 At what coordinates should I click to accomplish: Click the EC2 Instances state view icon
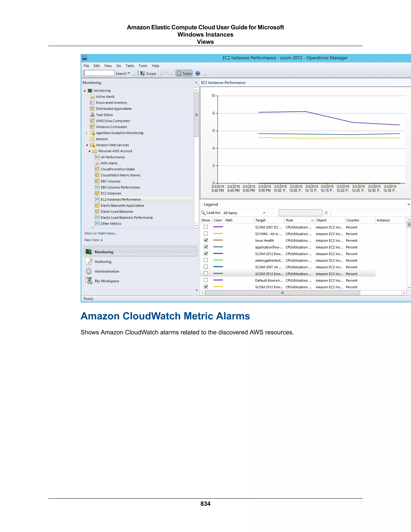pyautogui.click(x=97, y=193)
